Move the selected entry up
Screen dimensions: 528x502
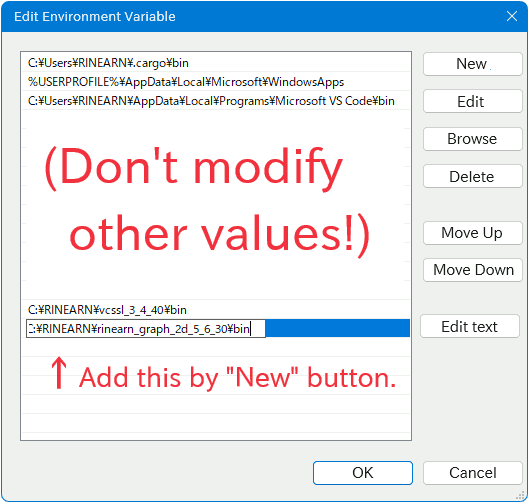[x=472, y=233]
